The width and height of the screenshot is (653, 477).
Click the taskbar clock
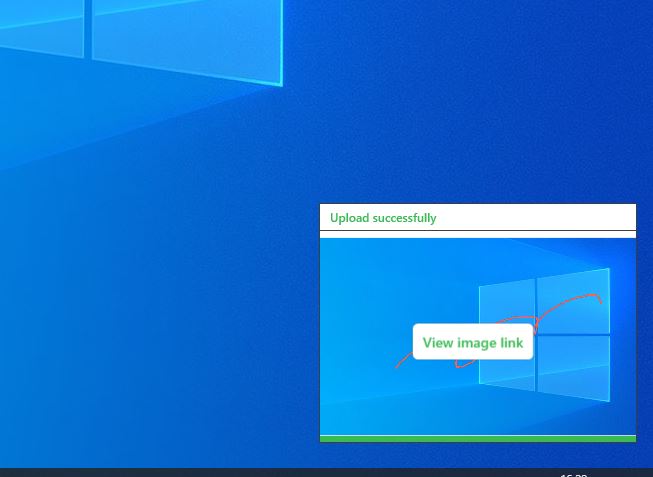573,475
